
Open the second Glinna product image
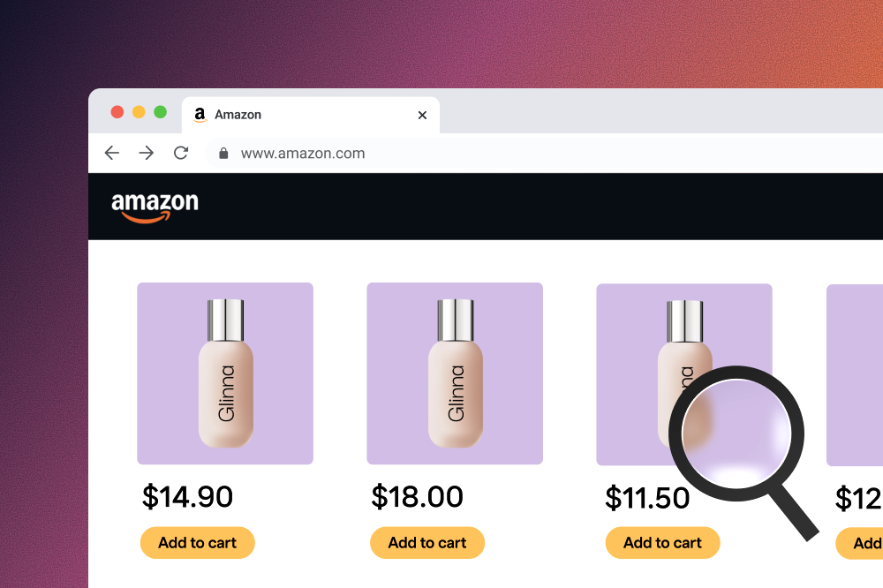[455, 373]
